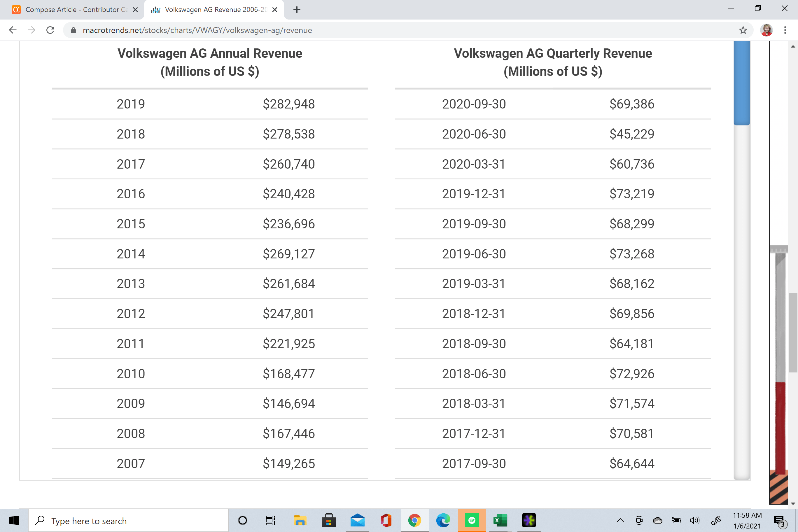Show hidden system tray icons
The image size is (798, 532).
click(x=620, y=520)
